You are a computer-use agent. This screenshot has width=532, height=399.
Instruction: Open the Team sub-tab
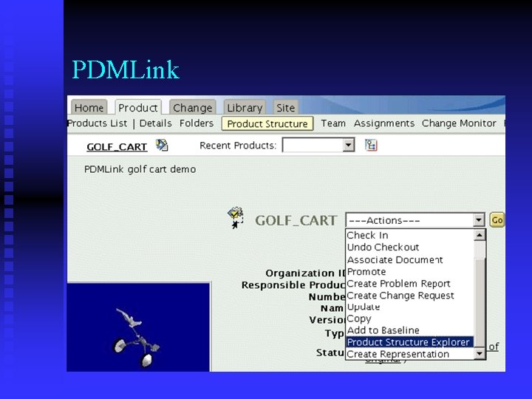(x=333, y=123)
